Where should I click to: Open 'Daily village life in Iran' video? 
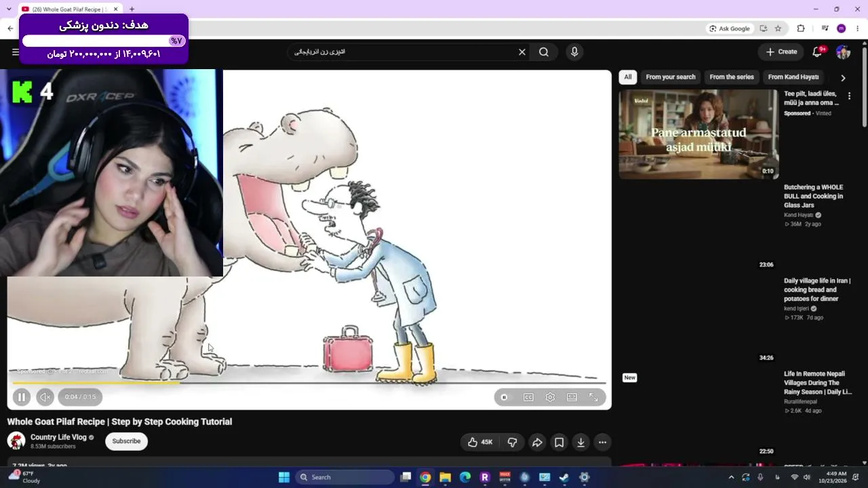[817, 289]
